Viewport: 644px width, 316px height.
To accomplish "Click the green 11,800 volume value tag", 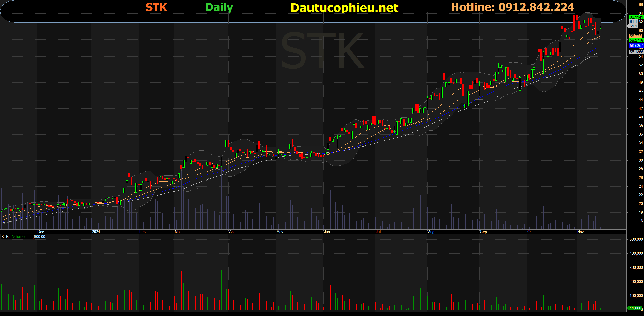I will pos(635,308).
